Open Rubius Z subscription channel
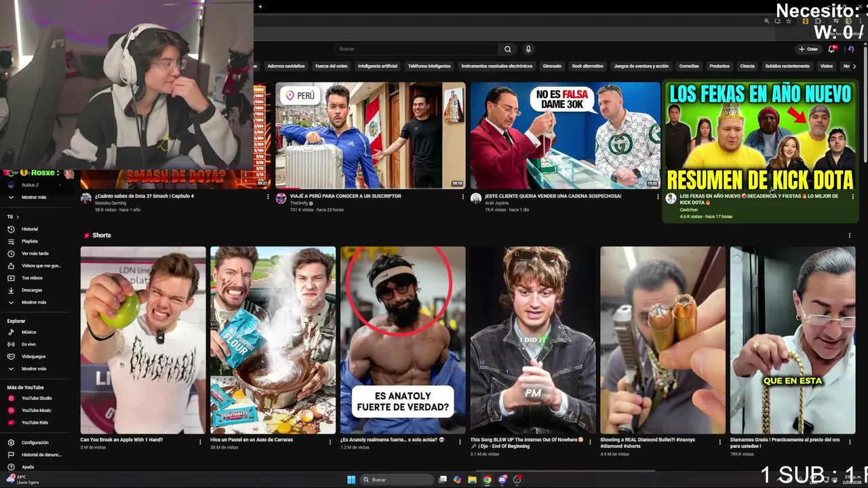Screen dimensions: 868x488 click(30, 185)
